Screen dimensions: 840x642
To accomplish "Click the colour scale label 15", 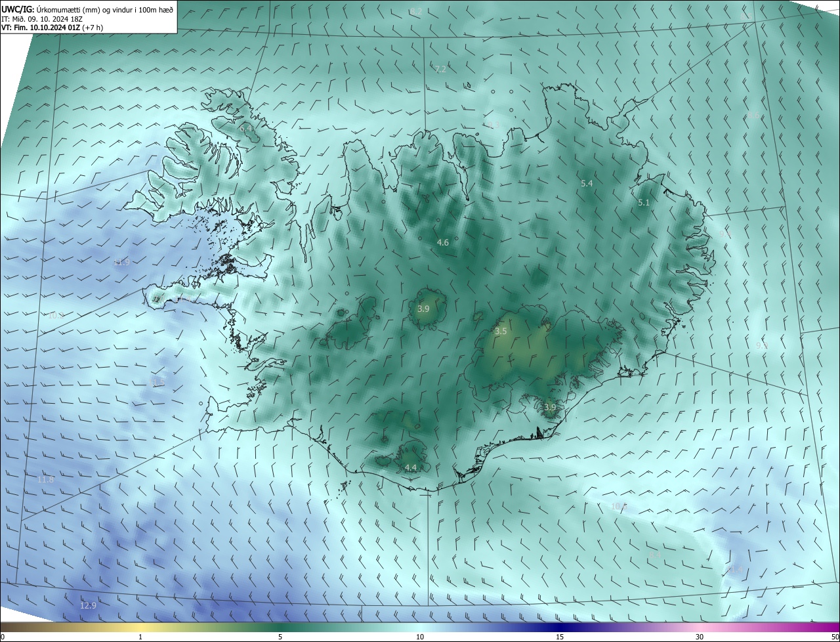I will coord(560,637).
